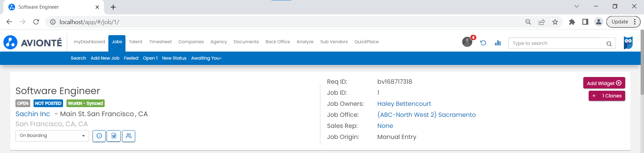Click the job info icon button

click(99, 136)
